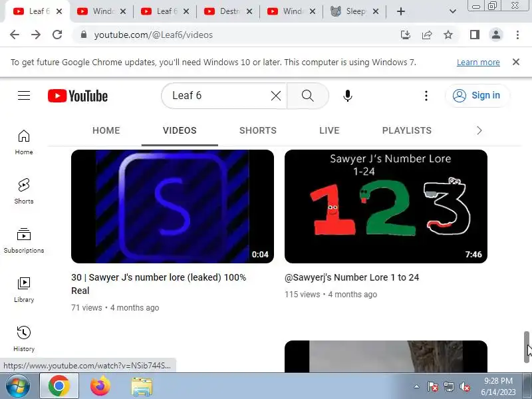Open the Windows Start button
Image resolution: width=532 pixels, height=399 pixels.
pyautogui.click(x=18, y=386)
